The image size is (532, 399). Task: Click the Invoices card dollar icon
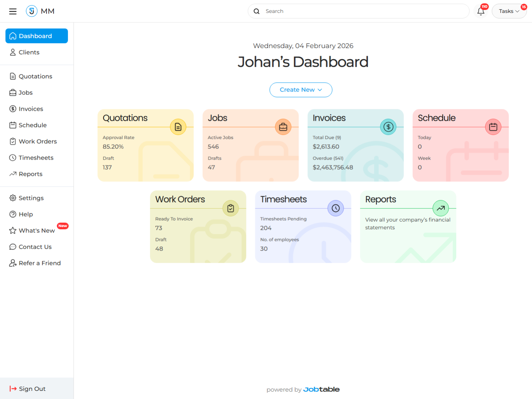(x=388, y=127)
